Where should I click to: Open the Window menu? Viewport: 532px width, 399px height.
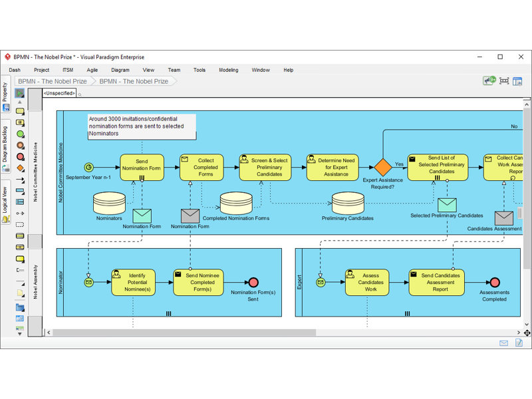point(261,70)
